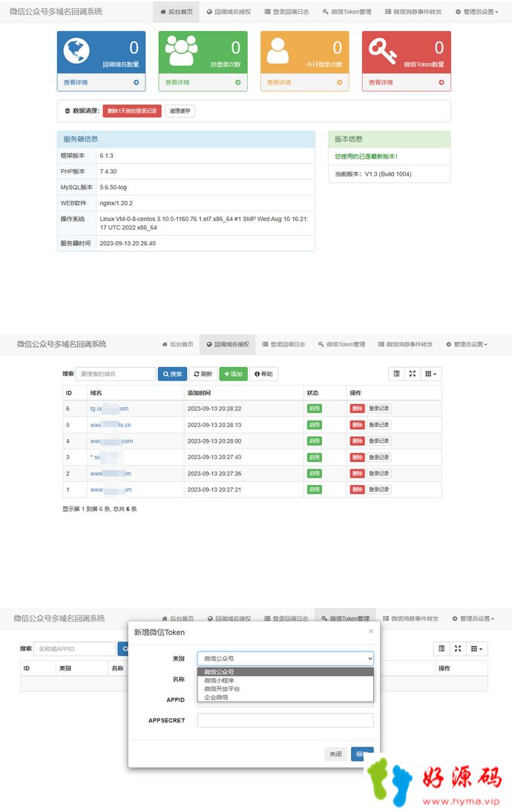Image resolution: width=512 pixels, height=812 pixels.
Task: Click the green 添加 button
Action: [233, 374]
